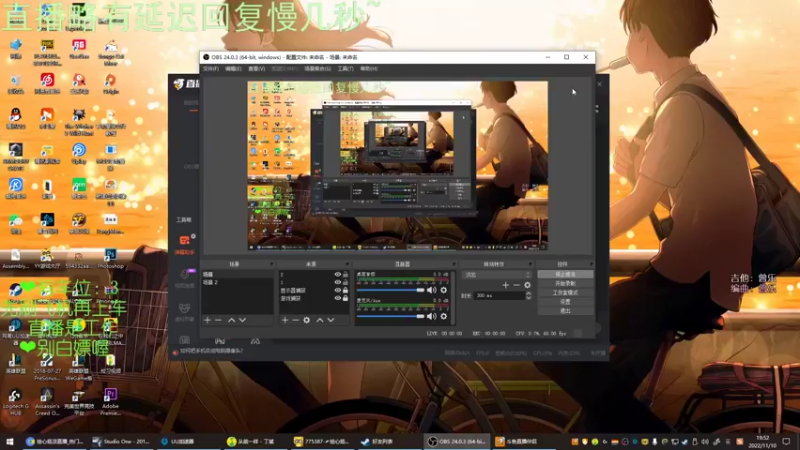Move source up in Sources dock
Viewport: 800px width, 450px height.
319,320
